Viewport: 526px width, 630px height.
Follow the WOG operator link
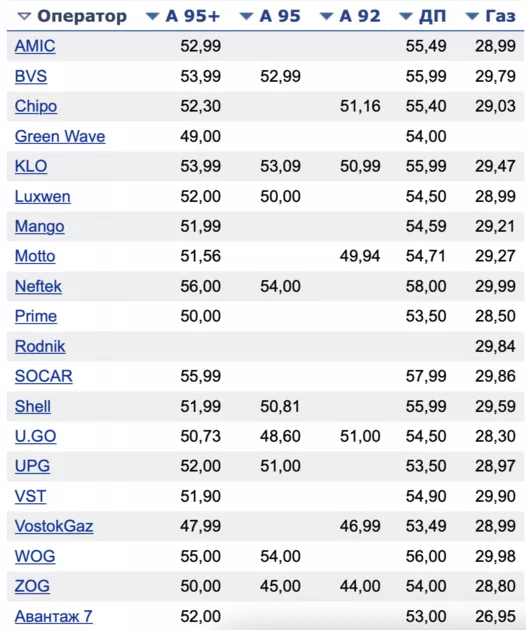click(35, 556)
